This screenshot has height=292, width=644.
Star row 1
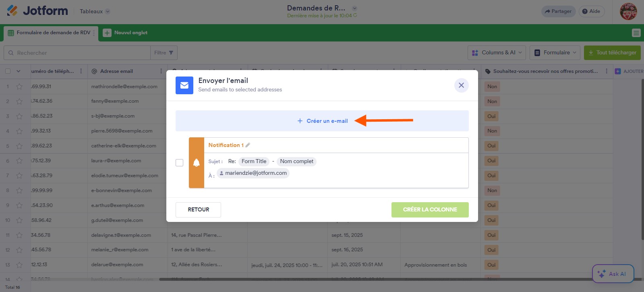tap(19, 87)
